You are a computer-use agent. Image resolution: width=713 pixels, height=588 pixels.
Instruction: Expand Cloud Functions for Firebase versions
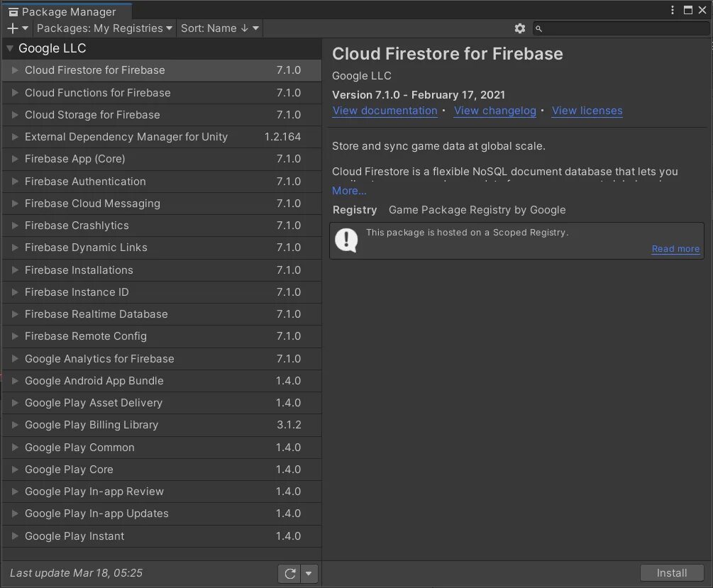pyautogui.click(x=15, y=93)
